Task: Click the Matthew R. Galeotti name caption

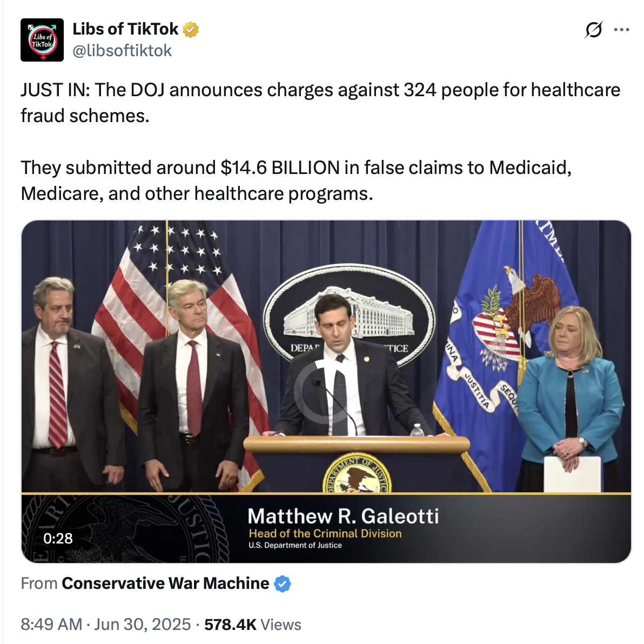Action: [343, 516]
